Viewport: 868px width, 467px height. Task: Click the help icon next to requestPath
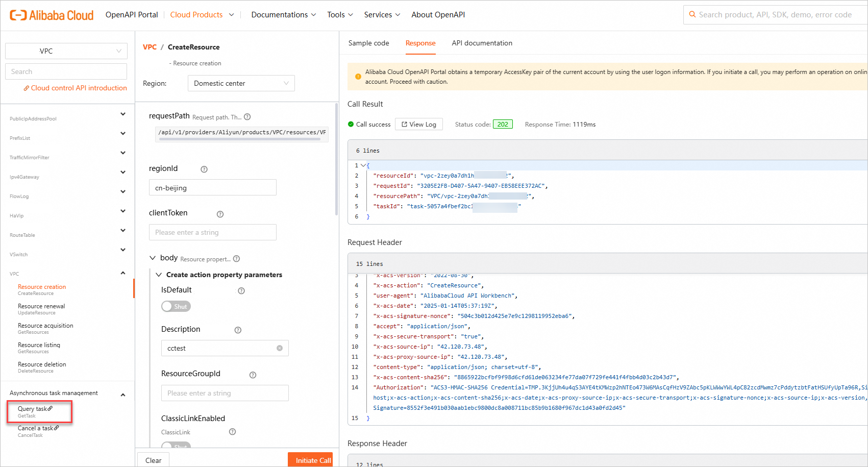pos(247,117)
